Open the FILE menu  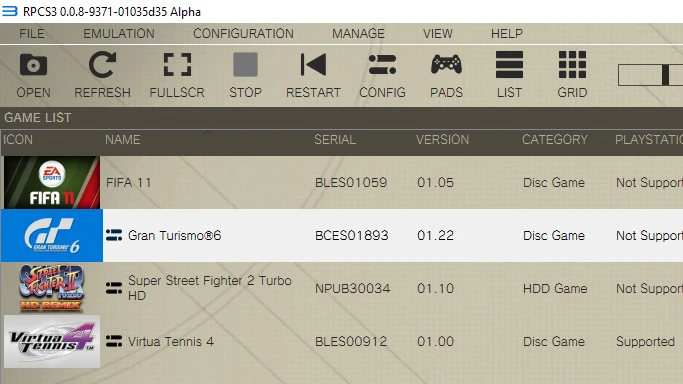[32, 34]
